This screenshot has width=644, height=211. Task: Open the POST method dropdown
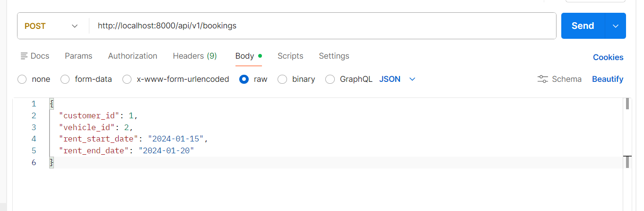(52, 26)
